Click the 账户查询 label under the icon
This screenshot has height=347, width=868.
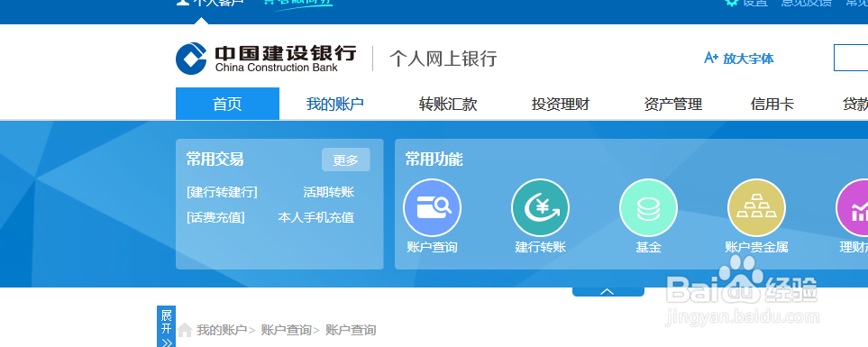(433, 247)
